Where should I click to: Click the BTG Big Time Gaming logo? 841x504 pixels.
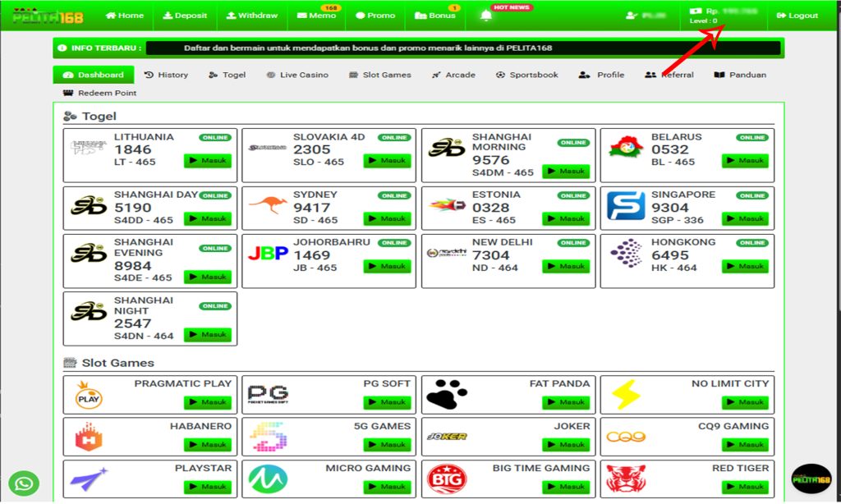(447, 479)
